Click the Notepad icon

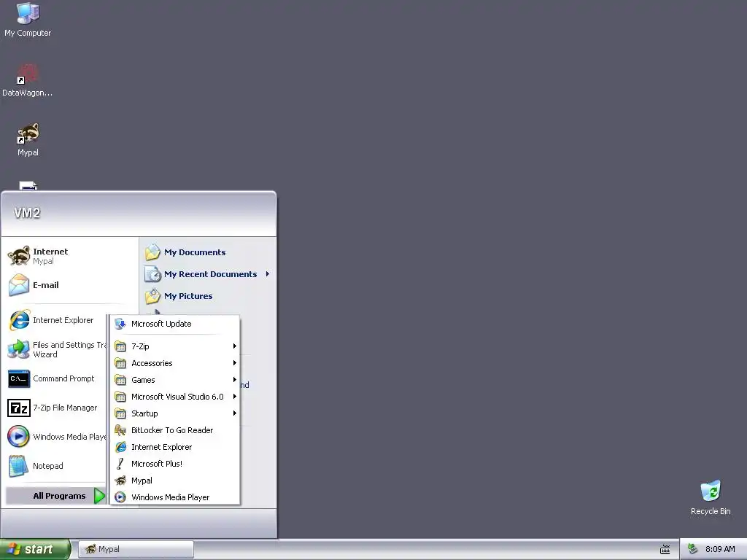pyautogui.click(x=19, y=466)
